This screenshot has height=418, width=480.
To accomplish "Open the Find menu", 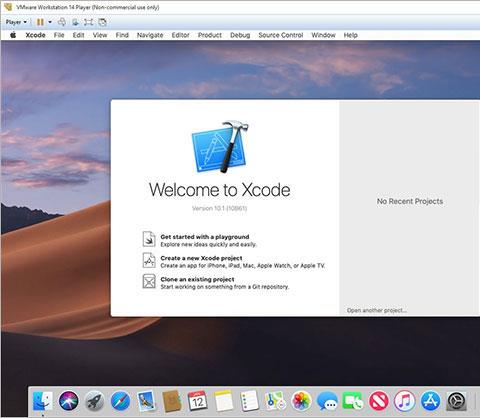I will click(122, 35).
